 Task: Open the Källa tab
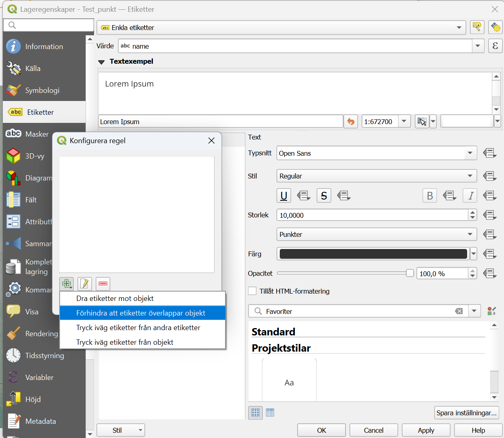[x=44, y=69]
